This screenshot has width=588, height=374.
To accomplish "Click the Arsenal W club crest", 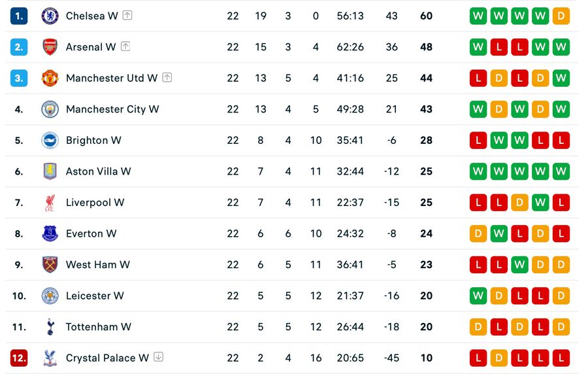I will click(x=50, y=47).
